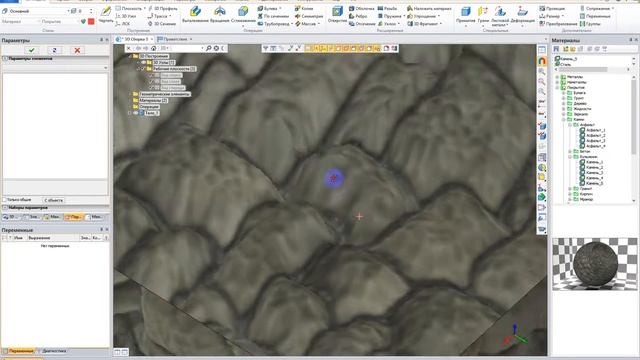Select the Выталкивание (Extrude) operation

pos(195,14)
